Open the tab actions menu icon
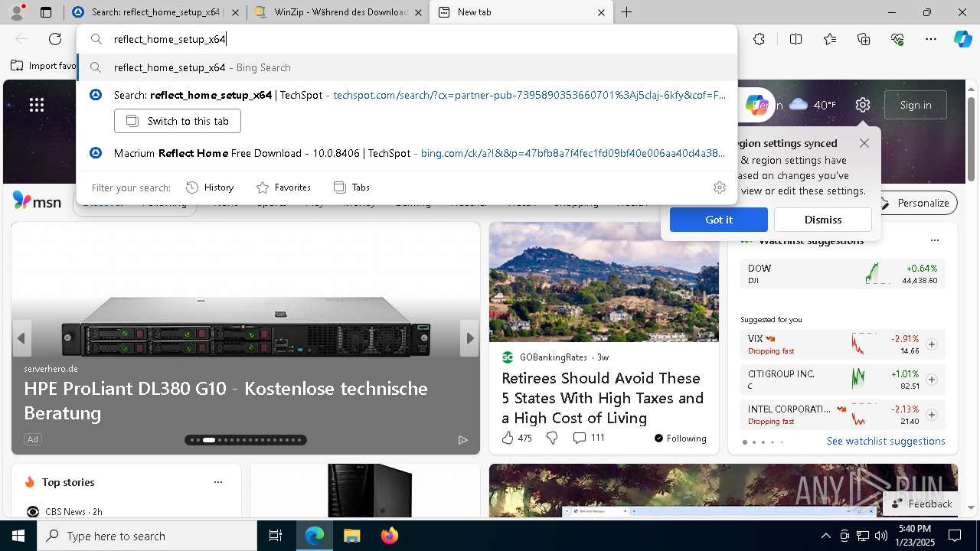 [x=46, y=12]
